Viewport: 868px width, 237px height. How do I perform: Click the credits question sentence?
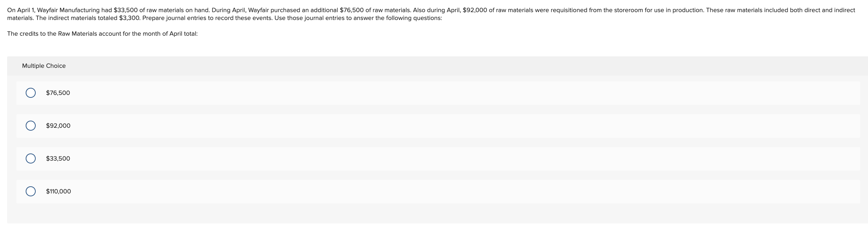[x=102, y=34]
